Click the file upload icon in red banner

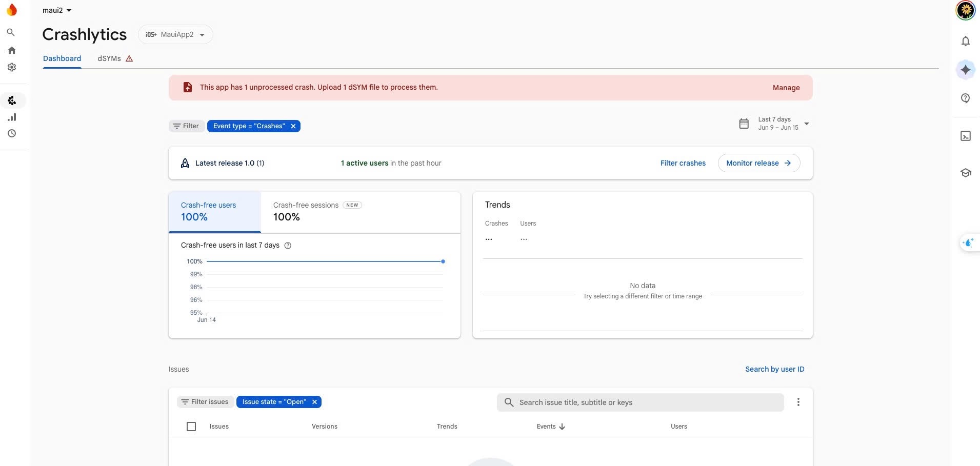(188, 87)
